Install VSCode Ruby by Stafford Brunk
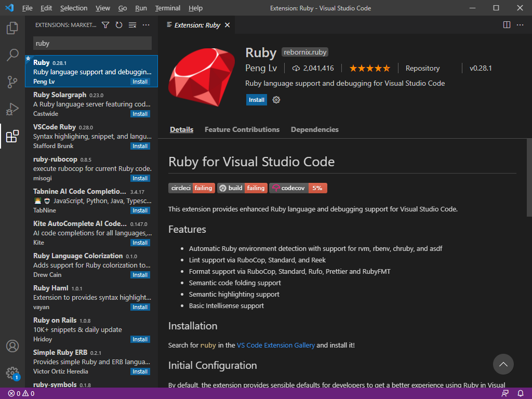 (x=140, y=146)
